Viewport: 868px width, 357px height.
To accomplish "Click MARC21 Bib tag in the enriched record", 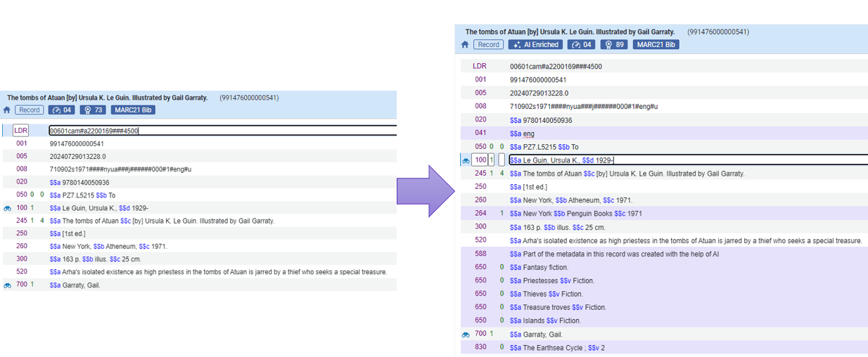I will pyautogui.click(x=656, y=45).
